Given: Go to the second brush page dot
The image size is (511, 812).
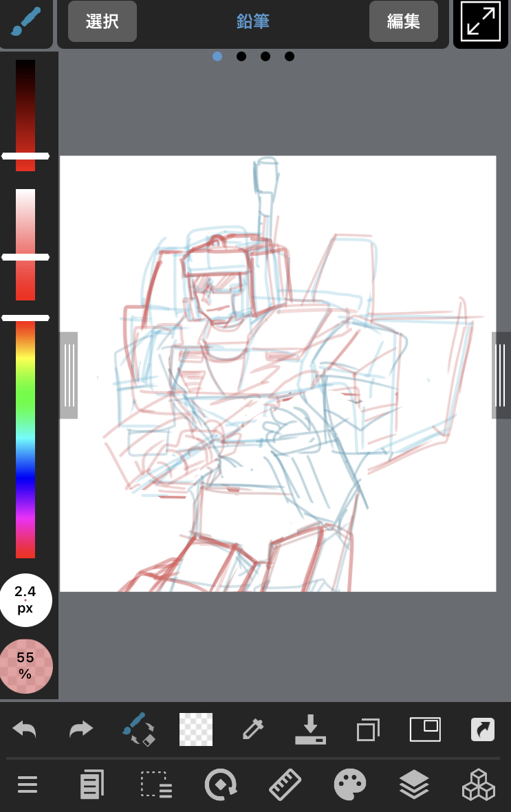Looking at the screenshot, I should point(241,56).
